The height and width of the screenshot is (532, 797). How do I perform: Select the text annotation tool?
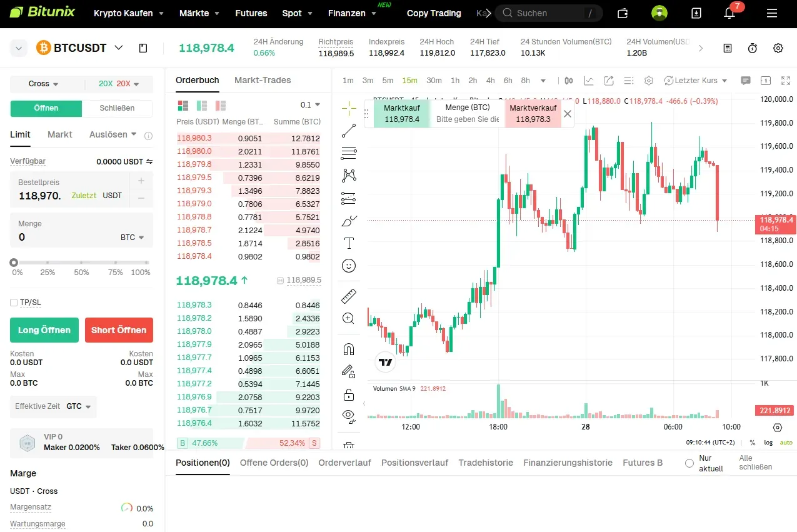tap(349, 244)
